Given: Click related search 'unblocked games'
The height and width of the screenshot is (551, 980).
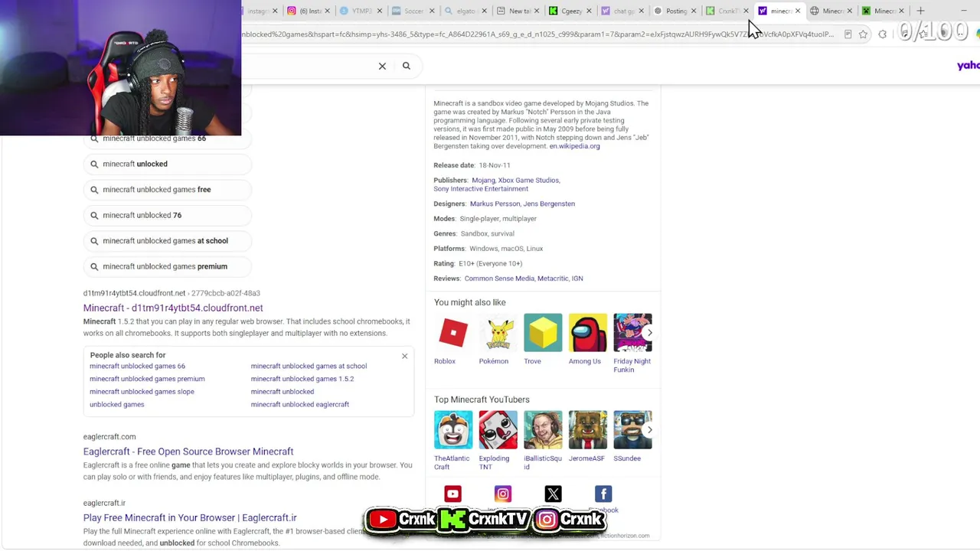Looking at the screenshot, I should 117,405.
